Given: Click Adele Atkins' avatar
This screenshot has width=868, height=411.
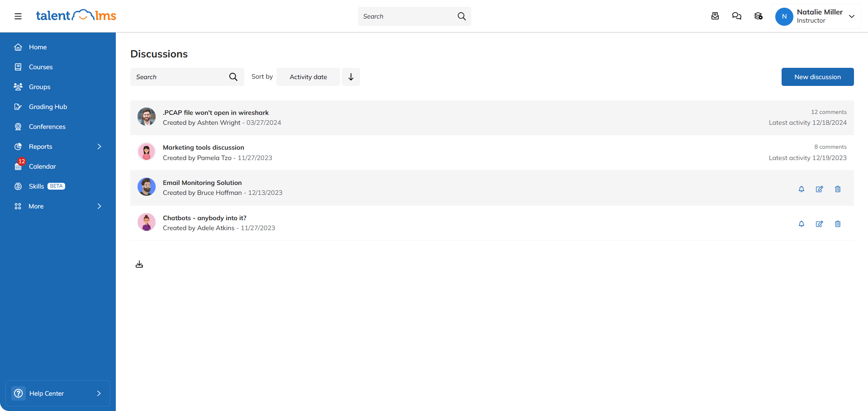Looking at the screenshot, I should click(147, 222).
